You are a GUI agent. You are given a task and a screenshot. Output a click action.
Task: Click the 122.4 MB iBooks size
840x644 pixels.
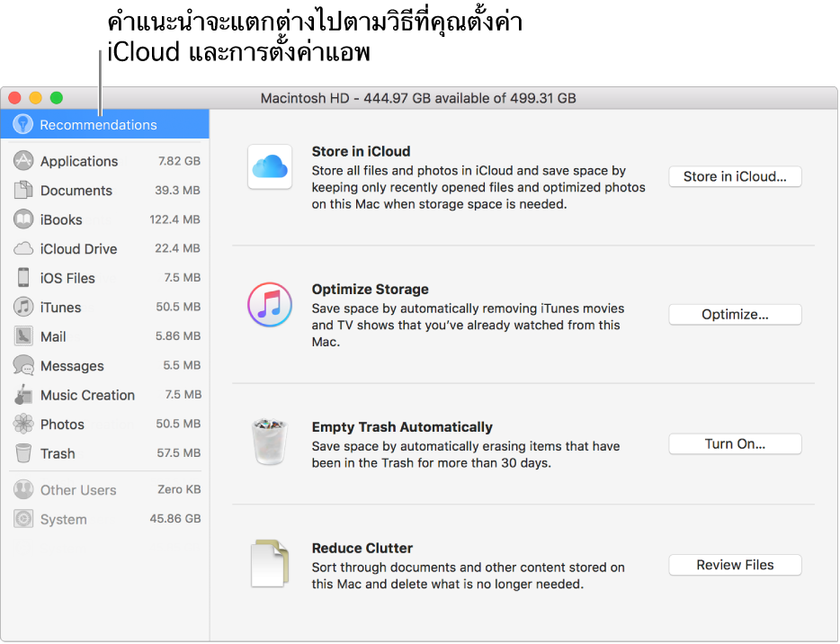pyautogui.click(x=174, y=219)
